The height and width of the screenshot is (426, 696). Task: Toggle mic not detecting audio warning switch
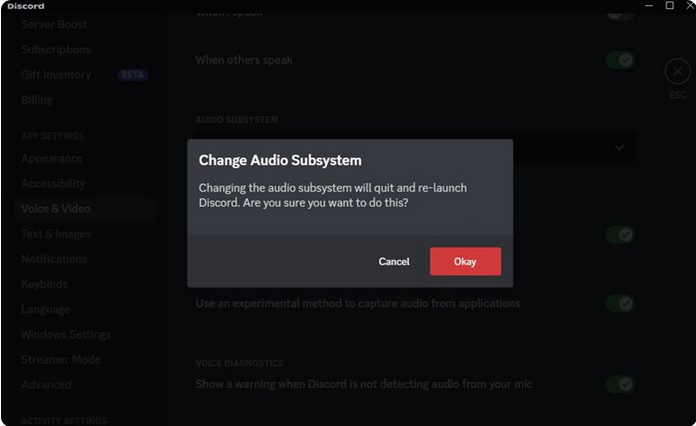[x=620, y=384]
